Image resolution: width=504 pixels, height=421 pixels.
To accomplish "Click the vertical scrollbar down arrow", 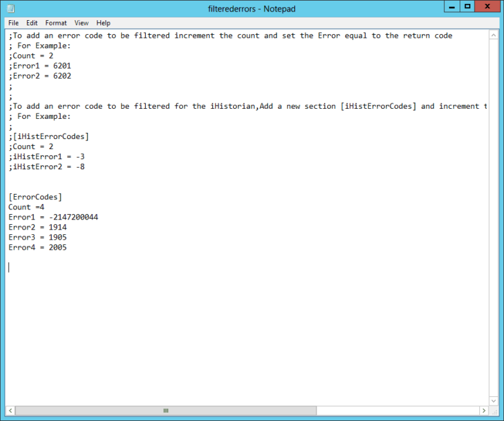I will click(x=494, y=400).
